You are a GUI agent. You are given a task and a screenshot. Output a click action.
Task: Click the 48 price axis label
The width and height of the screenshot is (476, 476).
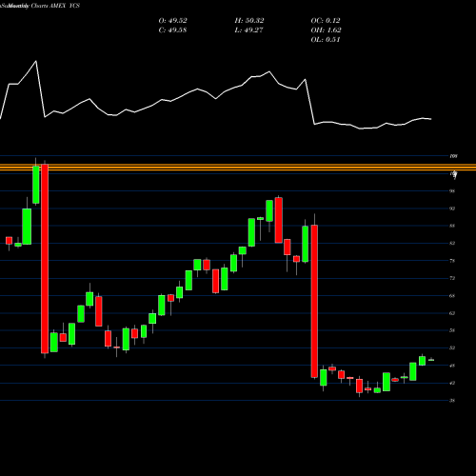click(452, 366)
